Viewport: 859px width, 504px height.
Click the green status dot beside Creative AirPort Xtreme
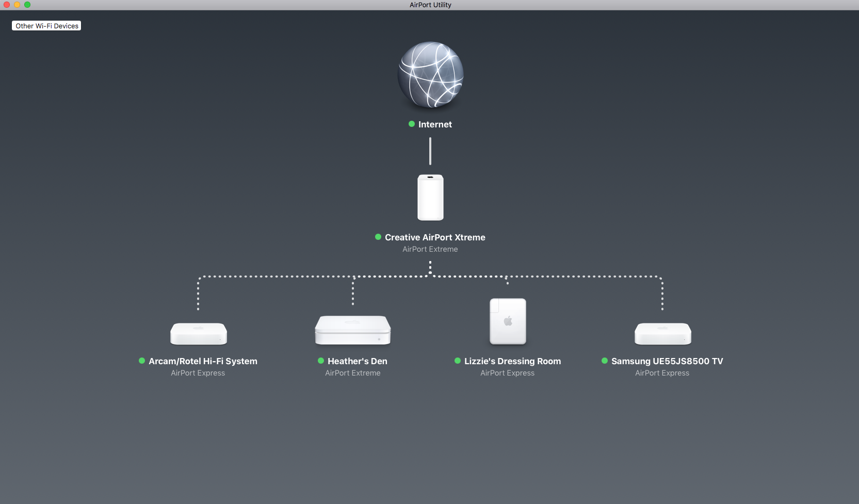tap(378, 237)
